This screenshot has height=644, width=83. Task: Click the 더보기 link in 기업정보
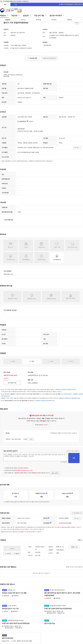[x=80, y=540]
